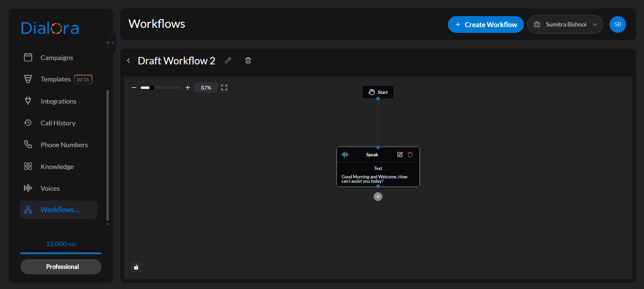Select the Start node
This screenshot has height=289, width=644.
click(378, 92)
